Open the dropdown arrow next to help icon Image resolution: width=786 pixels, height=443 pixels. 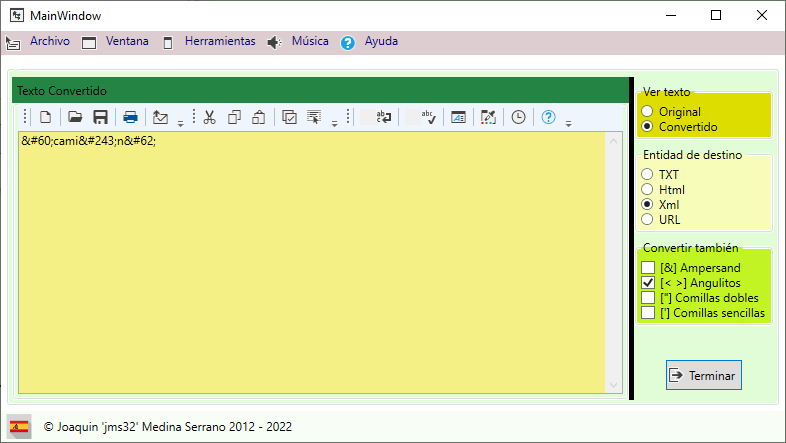point(568,123)
